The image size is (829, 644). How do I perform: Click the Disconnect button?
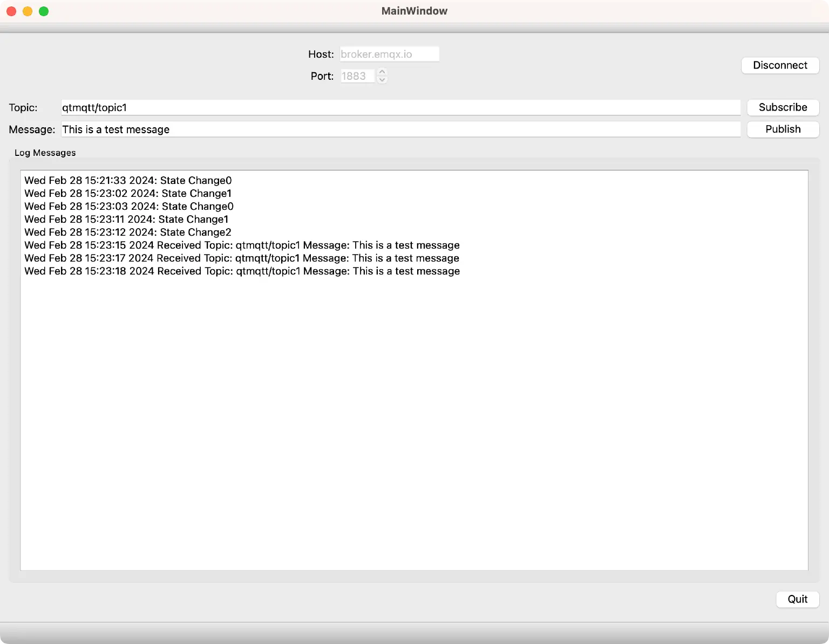coord(780,65)
